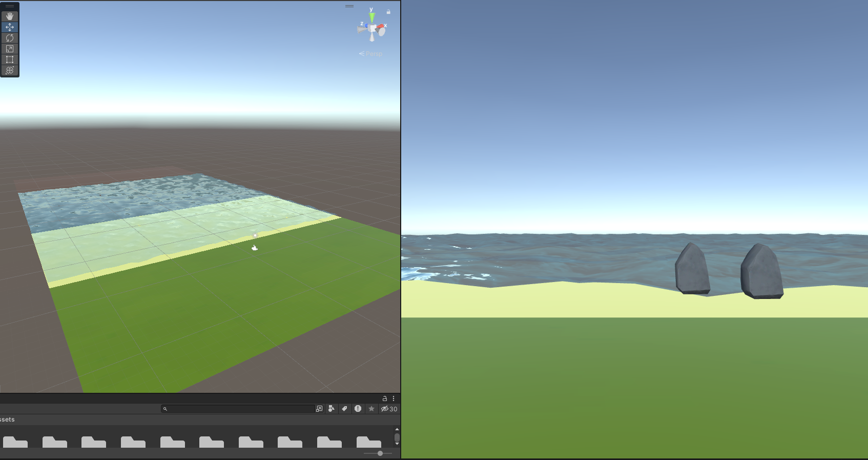The width and height of the screenshot is (868, 460).
Task: Select the Hand view tool
Action: [10, 16]
